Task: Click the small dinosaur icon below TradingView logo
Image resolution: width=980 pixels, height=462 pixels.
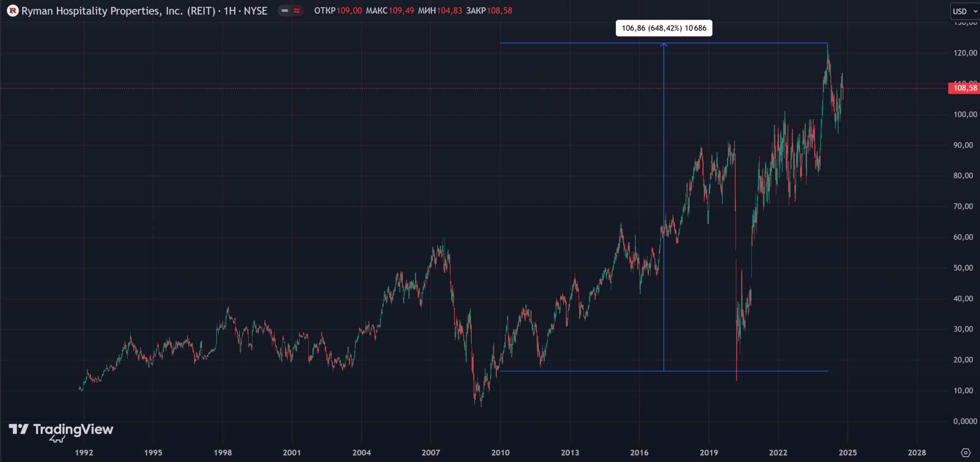Action: click(x=57, y=439)
